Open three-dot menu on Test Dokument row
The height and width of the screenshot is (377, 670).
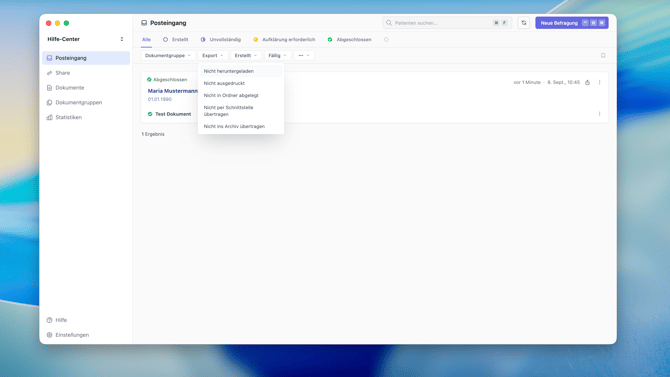coord(599,114)
